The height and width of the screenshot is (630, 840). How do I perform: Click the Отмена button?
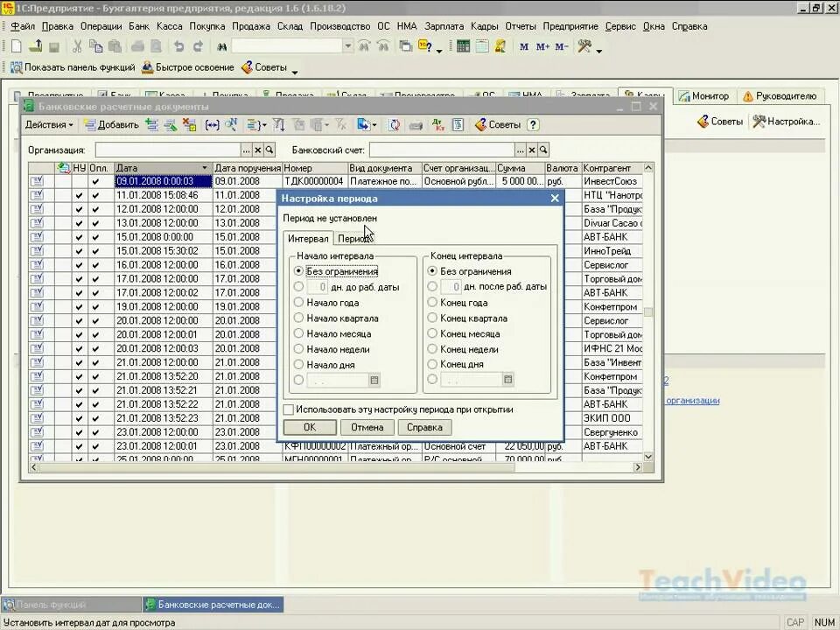coord(367,428)
